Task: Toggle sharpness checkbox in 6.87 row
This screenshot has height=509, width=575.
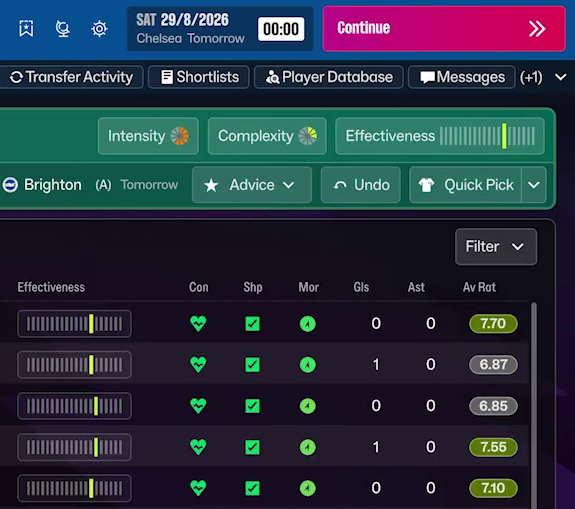Action: coord(253,365)
